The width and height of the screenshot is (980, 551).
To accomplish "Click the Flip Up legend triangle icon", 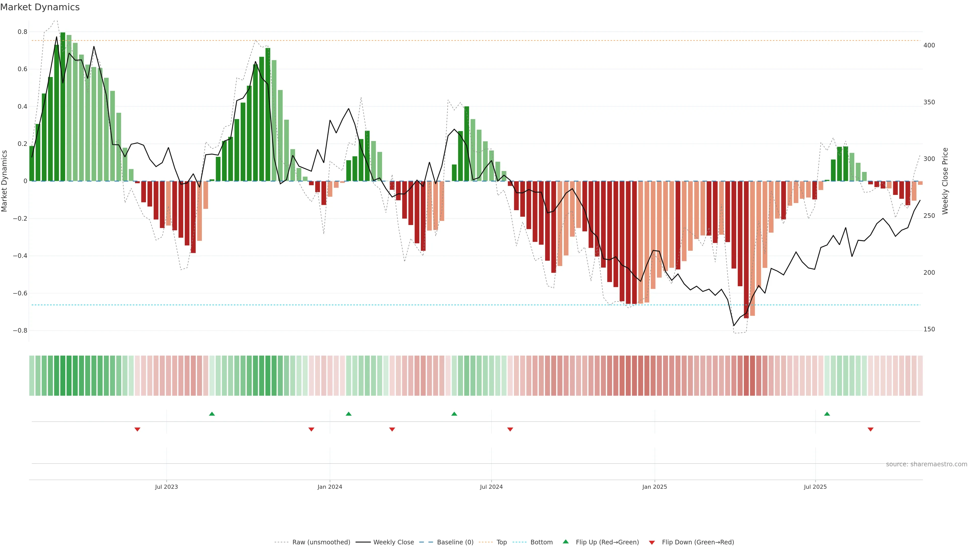I will (x=566, y=542).
